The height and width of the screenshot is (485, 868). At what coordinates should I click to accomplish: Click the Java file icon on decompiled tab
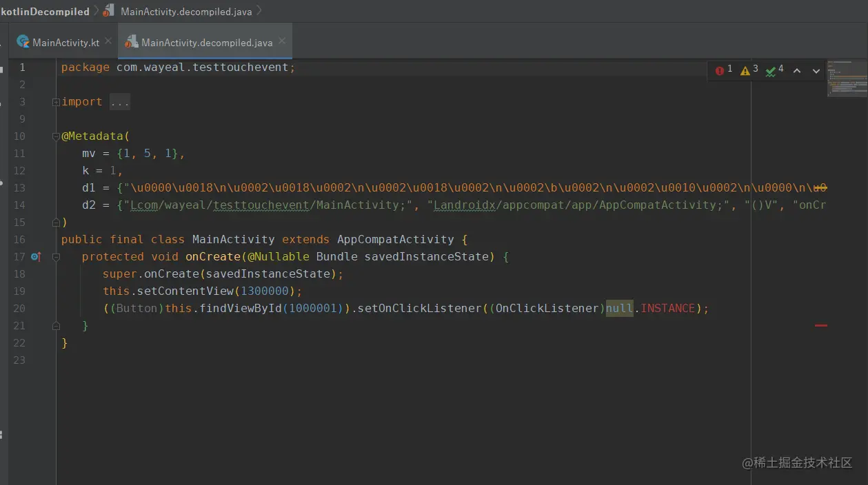(130, 43)
